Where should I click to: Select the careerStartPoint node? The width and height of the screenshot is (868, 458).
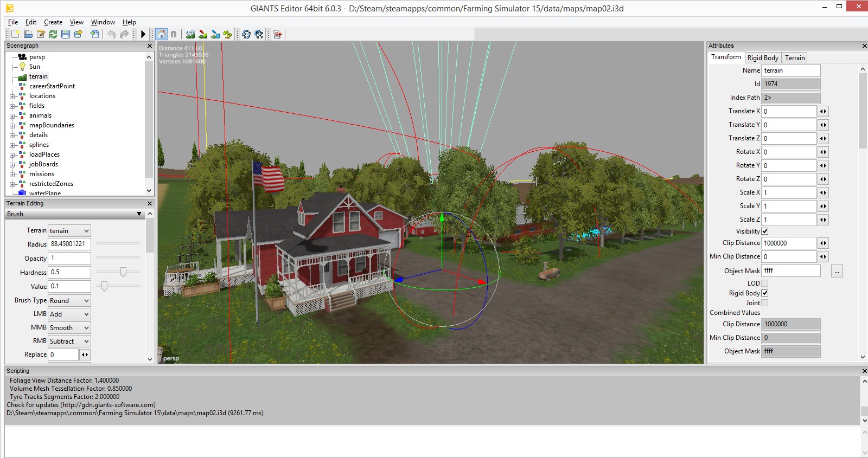[52, 86]
